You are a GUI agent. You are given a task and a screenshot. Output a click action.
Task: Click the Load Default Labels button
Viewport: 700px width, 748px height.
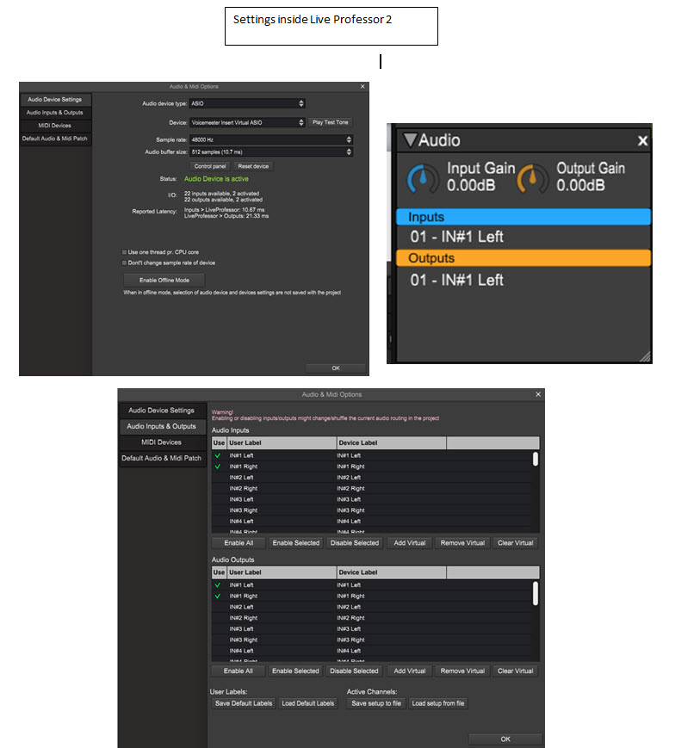(x=307, y=703)
